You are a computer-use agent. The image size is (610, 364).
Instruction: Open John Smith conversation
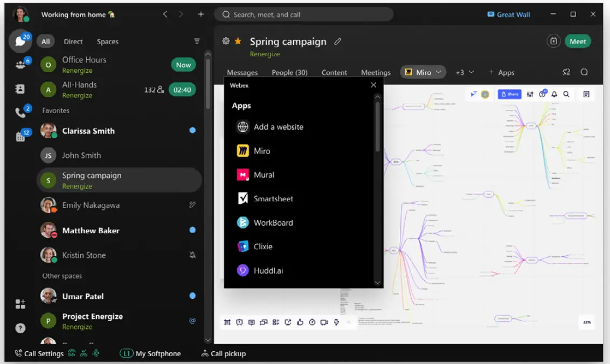pyautogui.click(x=119, y=155)
